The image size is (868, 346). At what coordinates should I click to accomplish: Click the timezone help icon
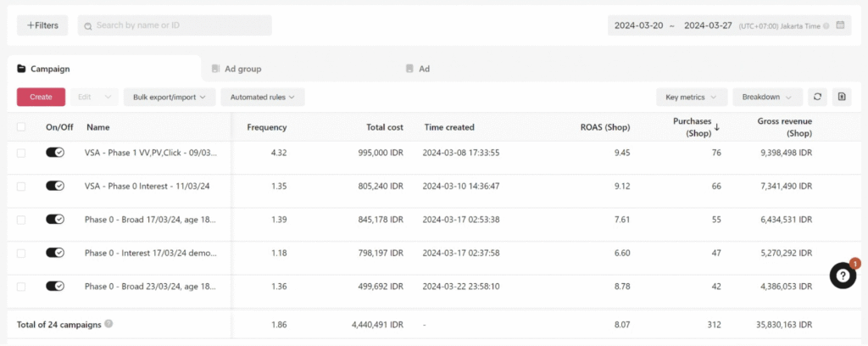pyautogui.click(x=826, y=26)
